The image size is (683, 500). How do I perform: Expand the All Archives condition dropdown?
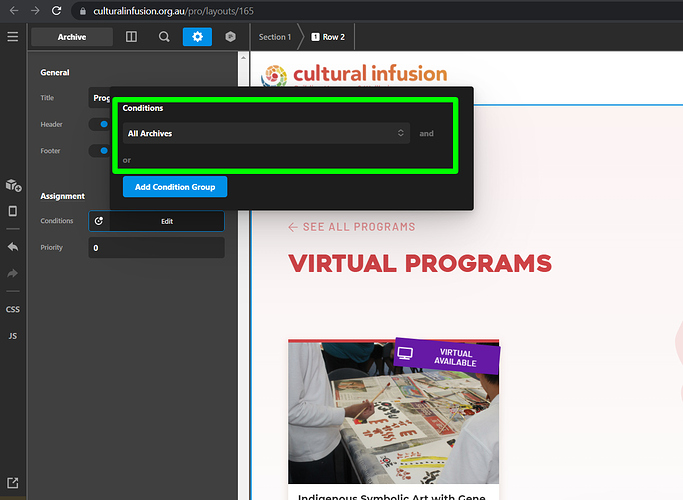265,133
